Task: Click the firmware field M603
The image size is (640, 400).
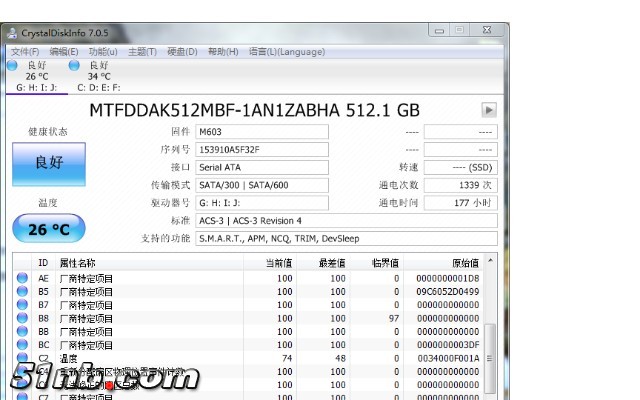Action: click(262, 132)
